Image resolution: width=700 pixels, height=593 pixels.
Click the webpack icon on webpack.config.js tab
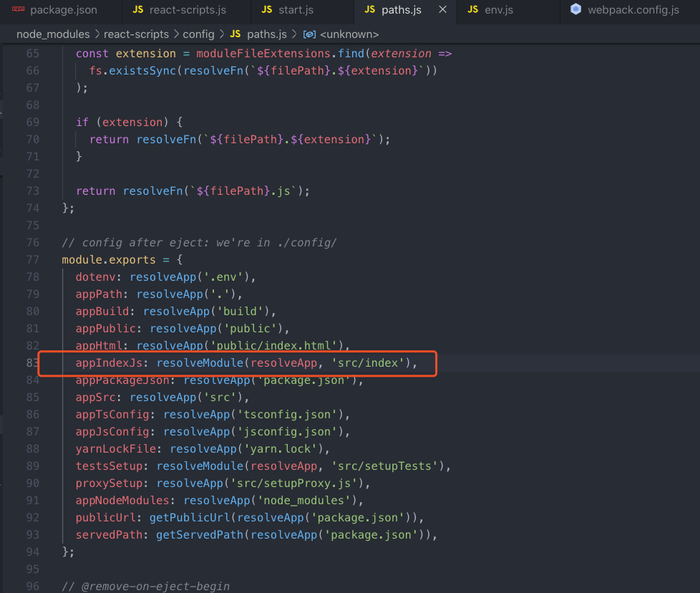575,9
